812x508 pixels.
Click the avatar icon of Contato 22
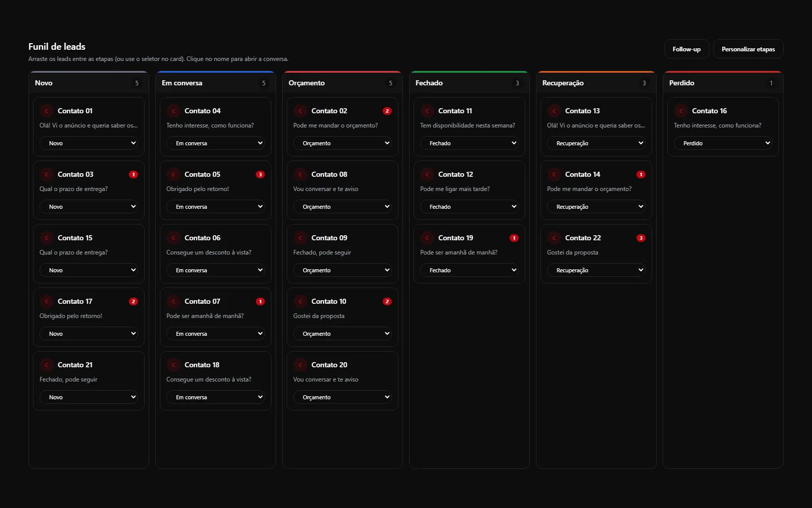554,238
